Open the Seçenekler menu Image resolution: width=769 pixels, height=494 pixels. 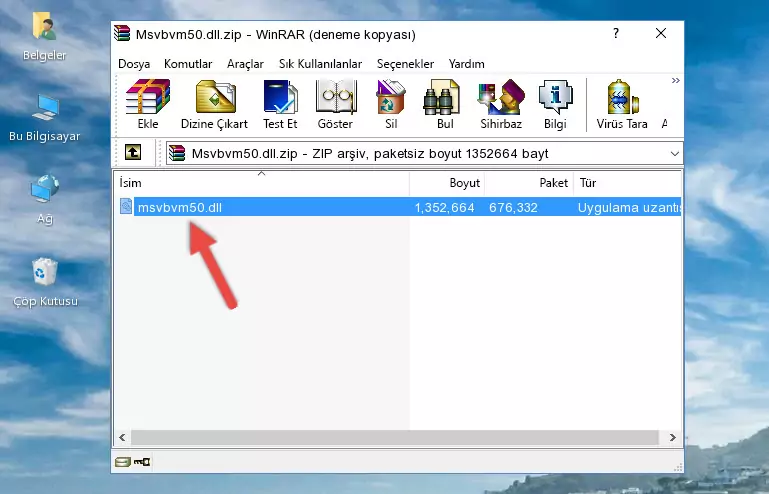coord(405,64)
